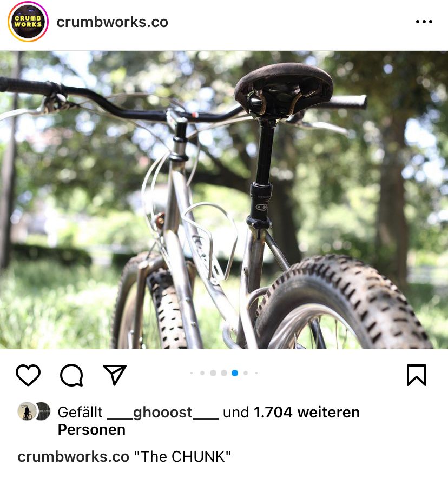
Task: Open ___ghooost___ profile from likes
Action: [x=163, y=413]
